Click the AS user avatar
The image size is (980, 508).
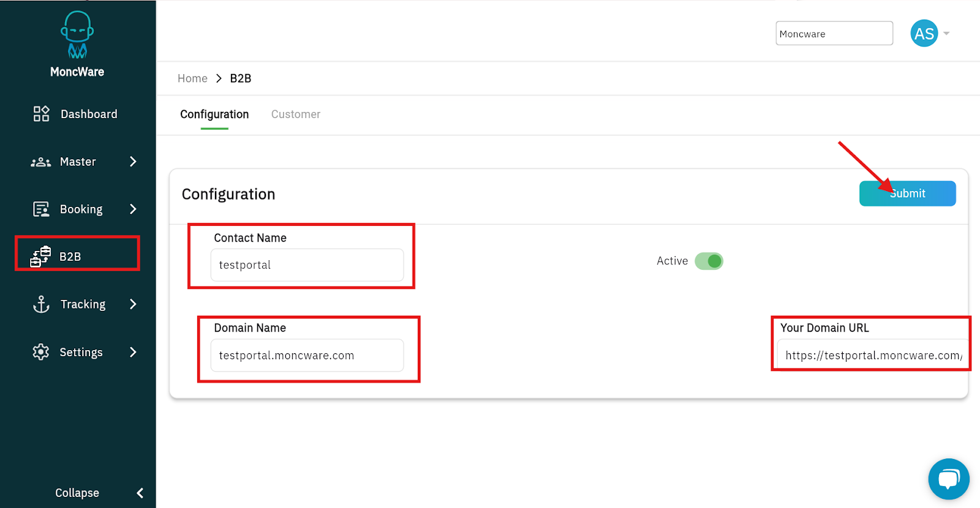click(x=924, y=34)
